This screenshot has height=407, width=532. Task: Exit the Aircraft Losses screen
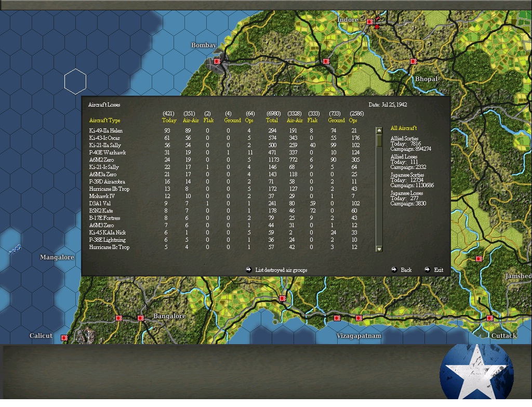434,270
